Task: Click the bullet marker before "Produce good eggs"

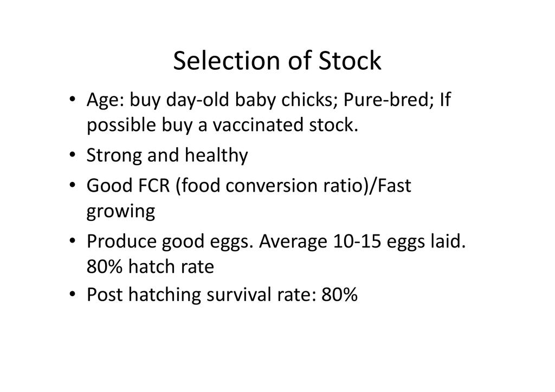Action: [73, 241]
